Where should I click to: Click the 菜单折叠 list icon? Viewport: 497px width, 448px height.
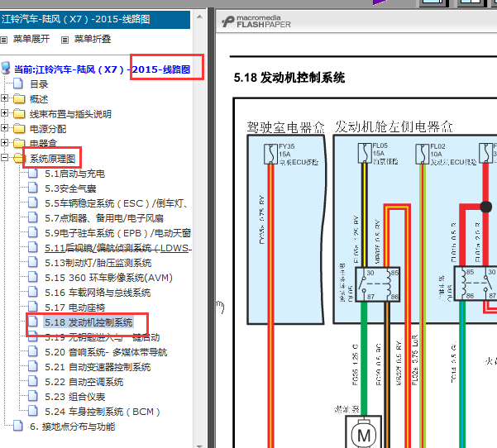point(65,40)
